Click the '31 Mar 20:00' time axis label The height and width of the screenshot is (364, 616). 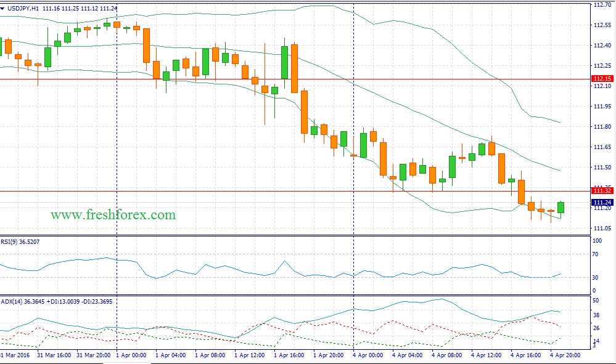click(94, 355)
